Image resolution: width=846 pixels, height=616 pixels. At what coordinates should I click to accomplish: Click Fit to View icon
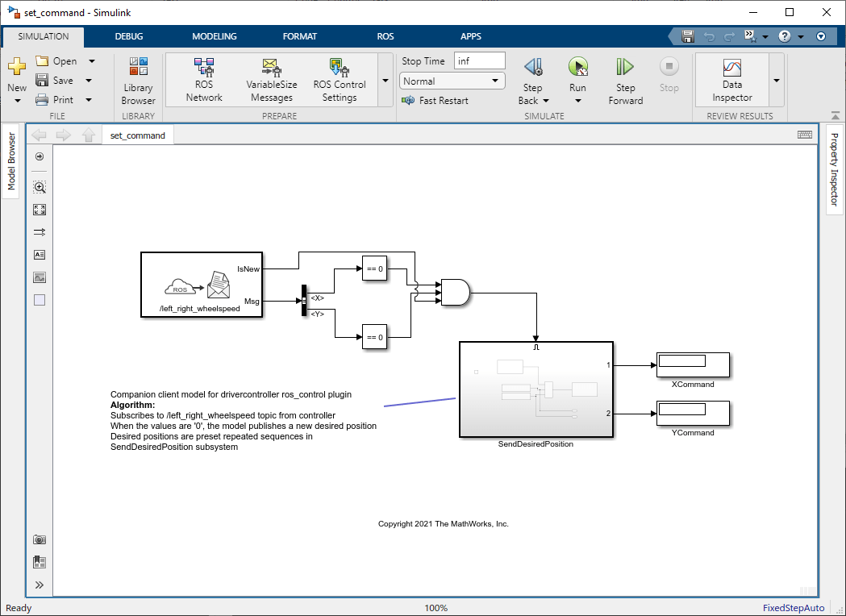point(40,210)
